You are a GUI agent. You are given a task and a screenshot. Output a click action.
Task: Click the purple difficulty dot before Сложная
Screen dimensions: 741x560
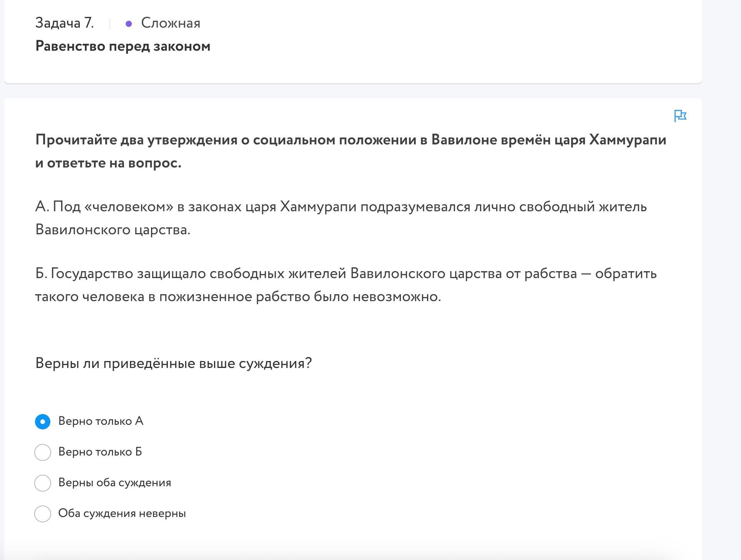pyautogui.click(x=129, y=24)
